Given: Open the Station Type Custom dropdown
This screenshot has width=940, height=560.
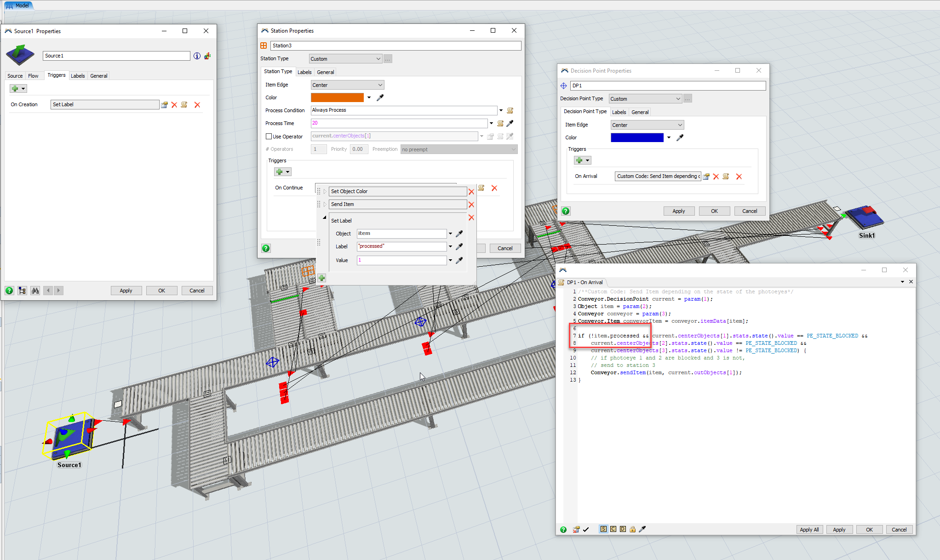Looking at the screenshot, I should pyautogui.click(x=345, y=59).
